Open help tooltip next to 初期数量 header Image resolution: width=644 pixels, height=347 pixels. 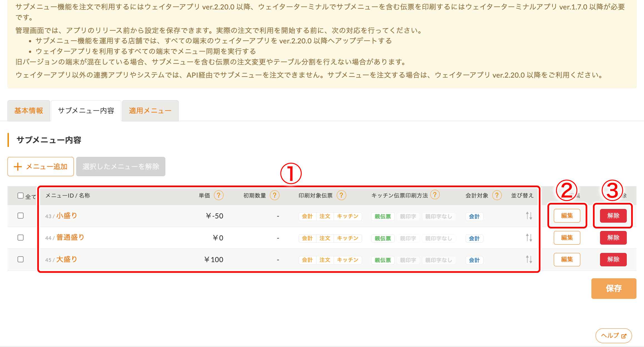click(x=275, y=195)
